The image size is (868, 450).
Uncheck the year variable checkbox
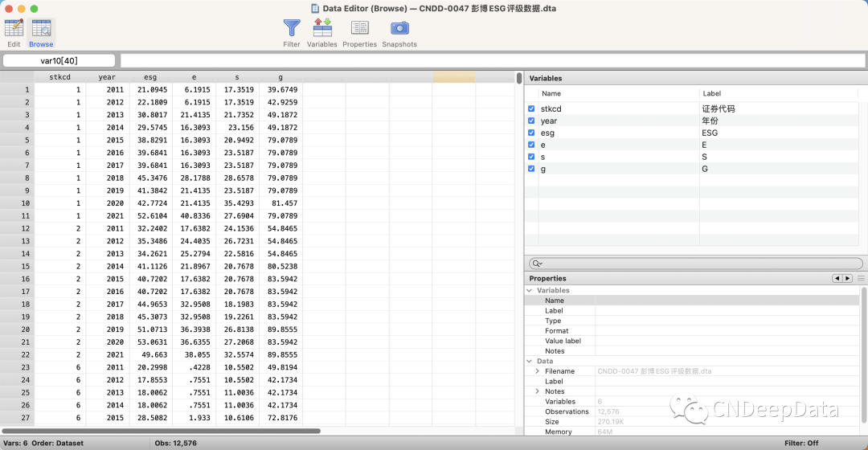[x=531, y=121]
